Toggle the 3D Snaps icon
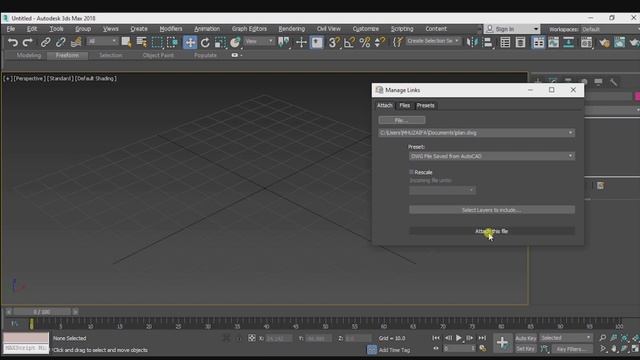Viewport: 640px width, 360px height. point(333,42)
